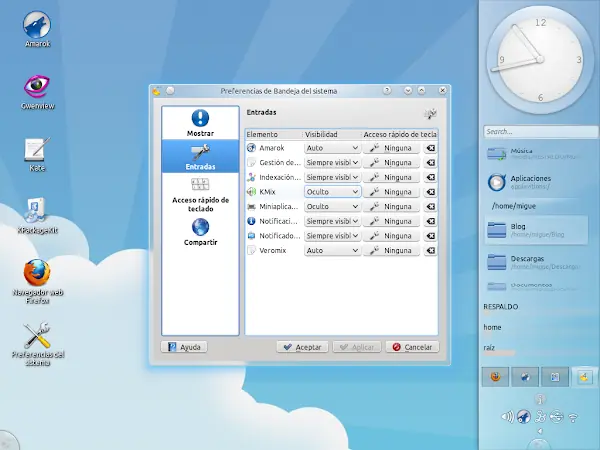This screenshot has width=600, height=450.
Task: Click the Elemento column header
Action: tap(274, 134)
